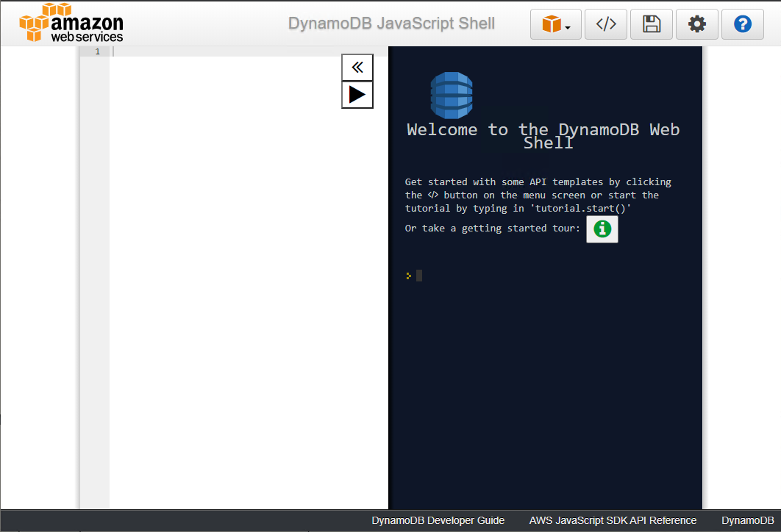Open the shell settings gear
This screenshot has height=532, width=781.
(696, 24)
